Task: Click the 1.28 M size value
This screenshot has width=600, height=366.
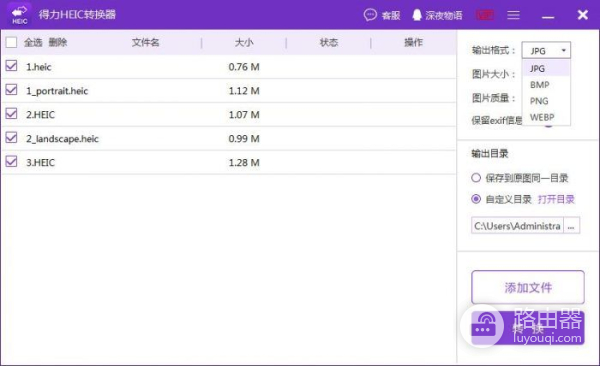Action: pyautogui.click(x=244, y=162)
